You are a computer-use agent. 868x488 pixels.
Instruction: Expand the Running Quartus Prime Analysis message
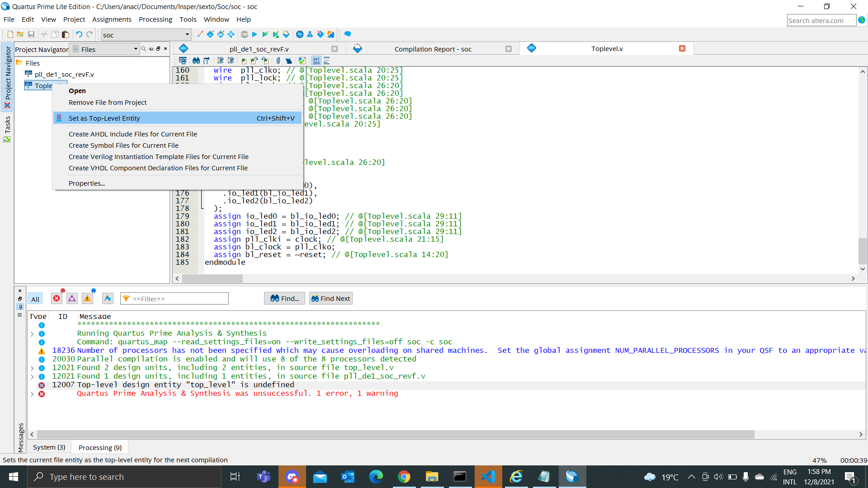pos(32,334)
